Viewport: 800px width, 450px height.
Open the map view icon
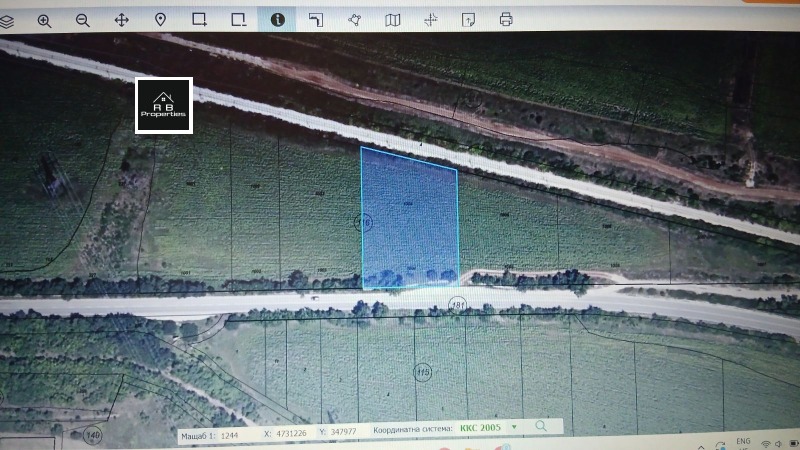click(x=393, y=20)
